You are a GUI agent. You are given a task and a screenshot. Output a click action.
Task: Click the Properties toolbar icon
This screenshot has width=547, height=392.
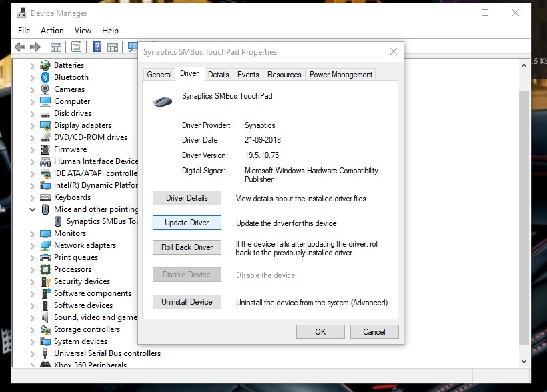[x=76, y=47]
